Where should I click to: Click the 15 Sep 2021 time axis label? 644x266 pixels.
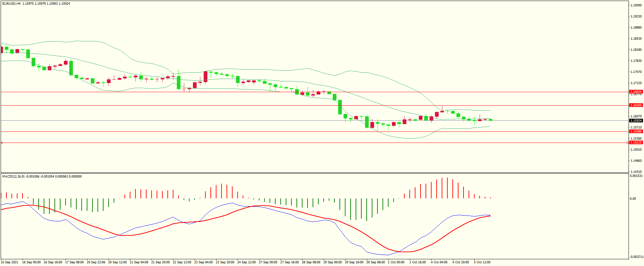click(x=10, y=262)
